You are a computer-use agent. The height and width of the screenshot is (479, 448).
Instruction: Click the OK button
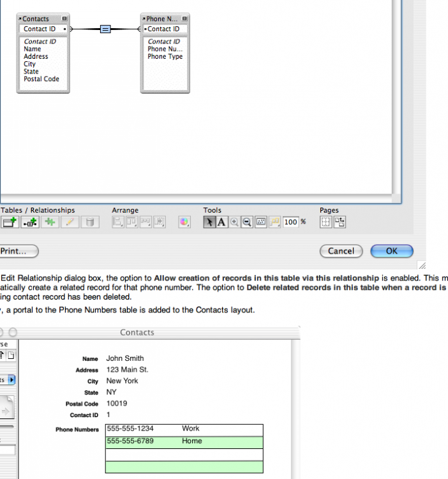[x=391, y=251]
